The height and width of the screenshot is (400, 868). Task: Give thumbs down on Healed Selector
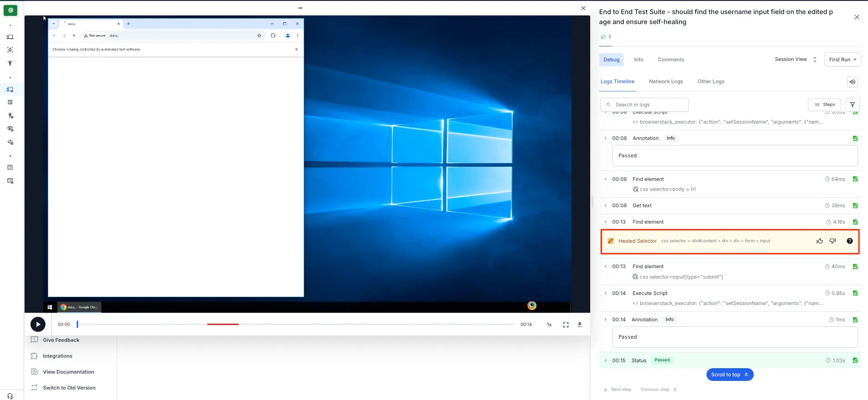click(x=833, y=241)
